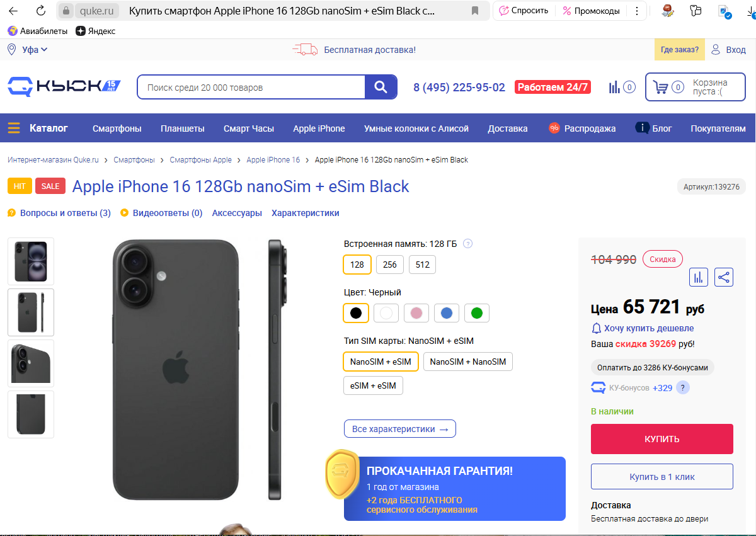Click the question mark beside КУ-бонусы

(682, 387)
